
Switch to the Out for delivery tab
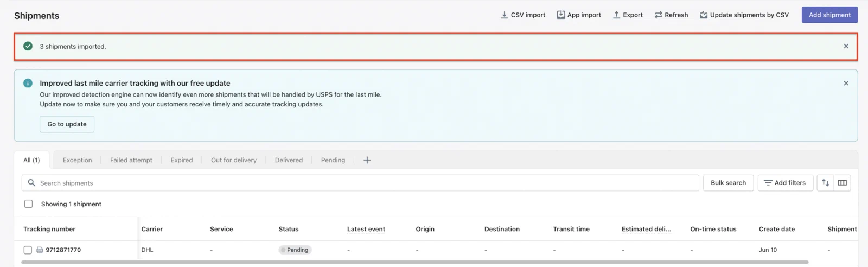pos(234,160)
